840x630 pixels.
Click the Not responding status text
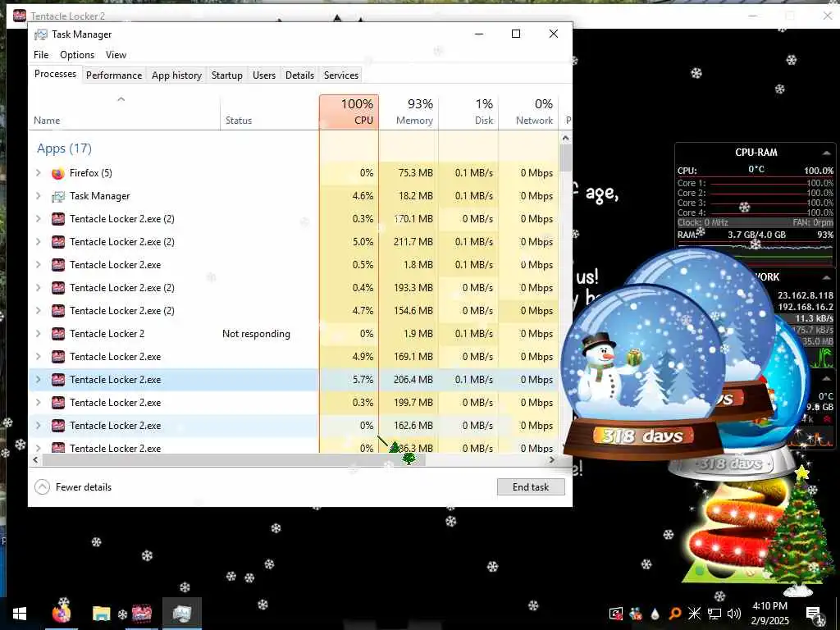[256, 335]
